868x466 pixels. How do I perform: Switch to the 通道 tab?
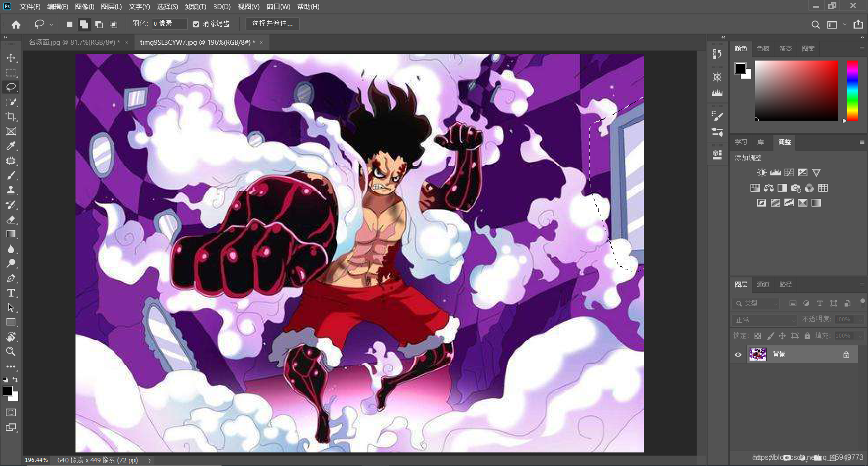763,284
